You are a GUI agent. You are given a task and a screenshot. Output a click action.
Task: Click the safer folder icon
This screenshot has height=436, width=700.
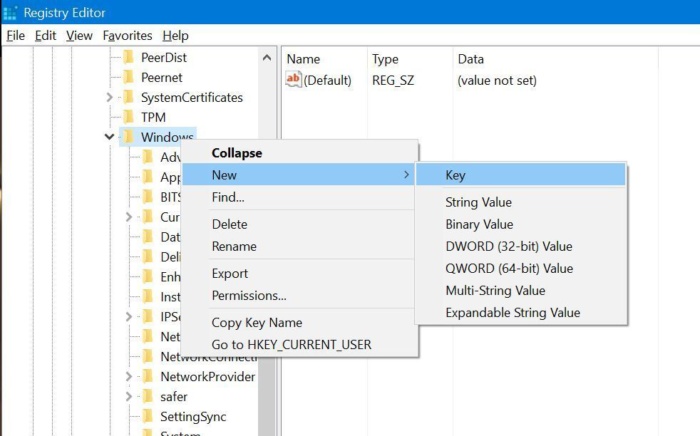click(147, 396)
